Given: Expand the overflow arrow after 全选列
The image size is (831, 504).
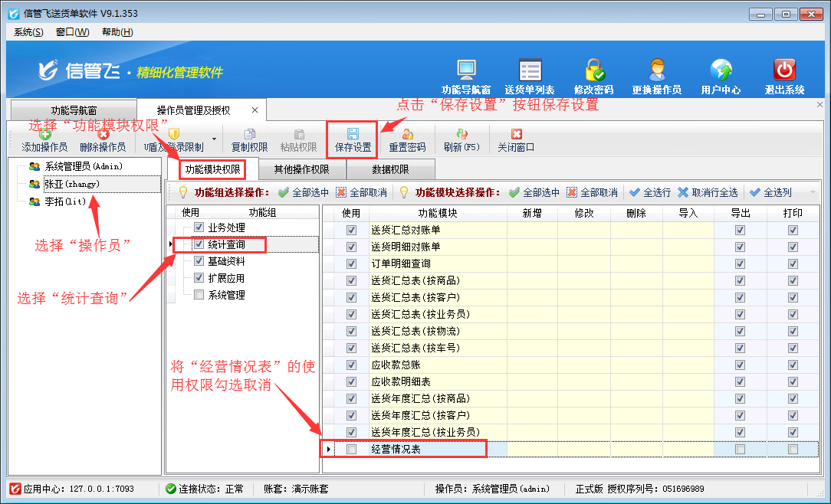Looking at the screenshot, I should (813, 193).
